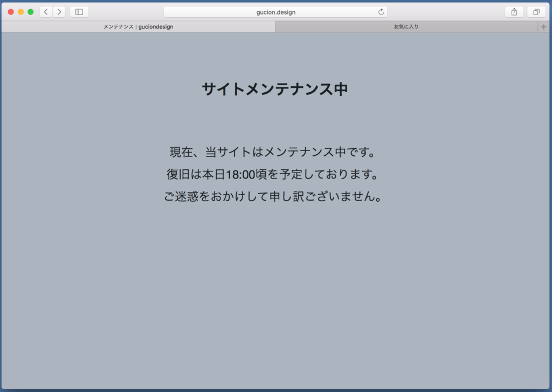Go back with the back arrow button
552x392 pixels.
46,12
